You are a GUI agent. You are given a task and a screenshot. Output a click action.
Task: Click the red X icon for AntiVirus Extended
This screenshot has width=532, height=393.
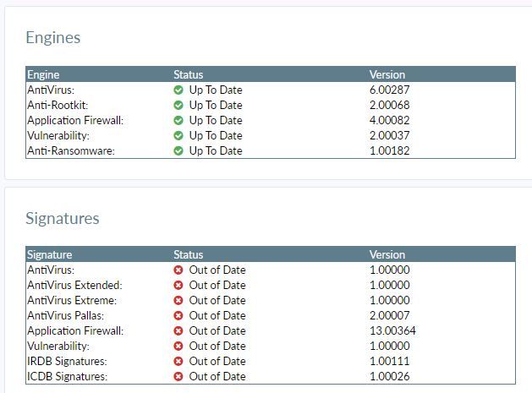click(178, 285)
